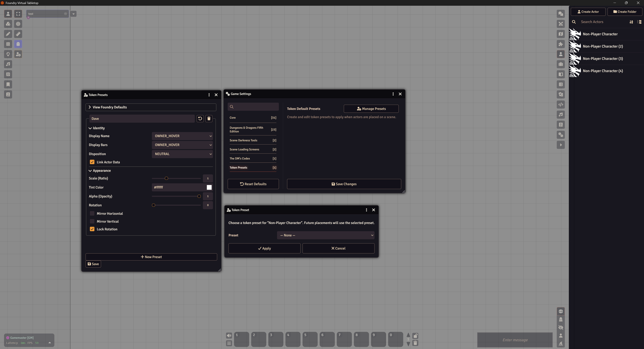Toggle the actors sort order icon

[x=631, y=22]
